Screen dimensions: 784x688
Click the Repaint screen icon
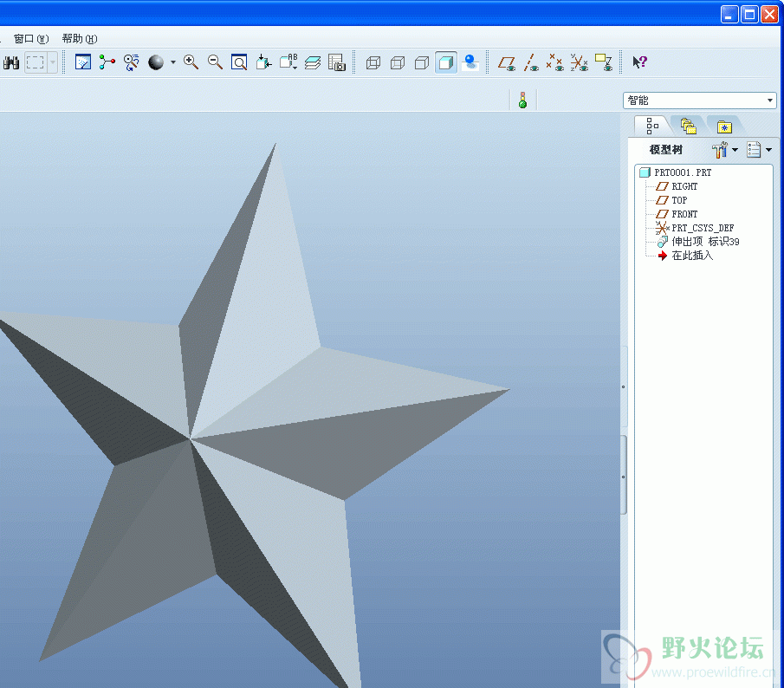[x=83, y=62]
